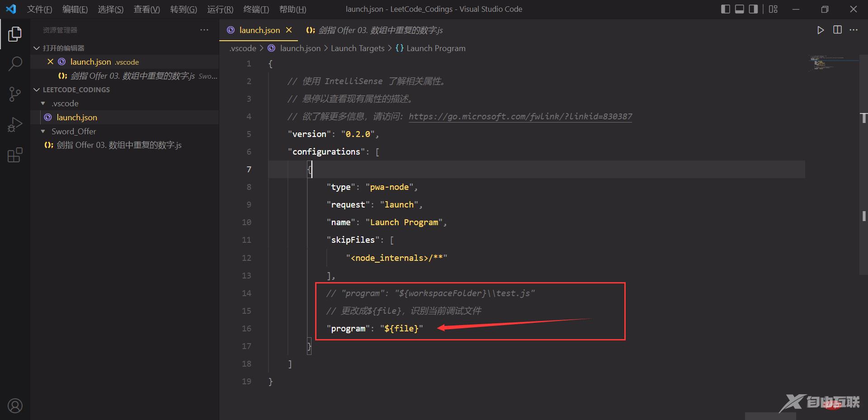Open the Explorer view in activity bar
Screen dimensions: 868x420
pos(15,34)
